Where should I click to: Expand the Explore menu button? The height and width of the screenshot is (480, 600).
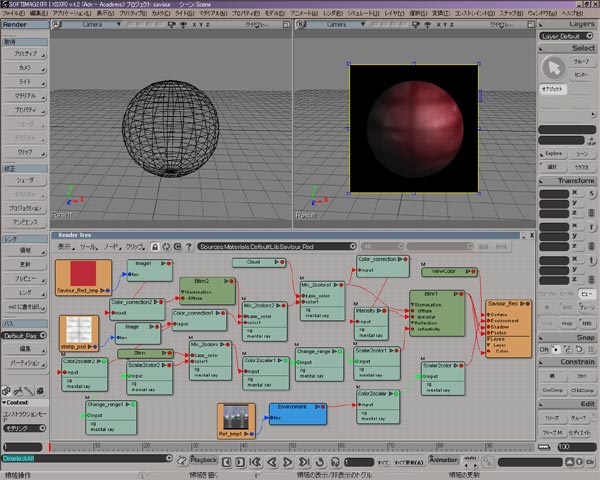pyautogui.click(x=553, y=154)
